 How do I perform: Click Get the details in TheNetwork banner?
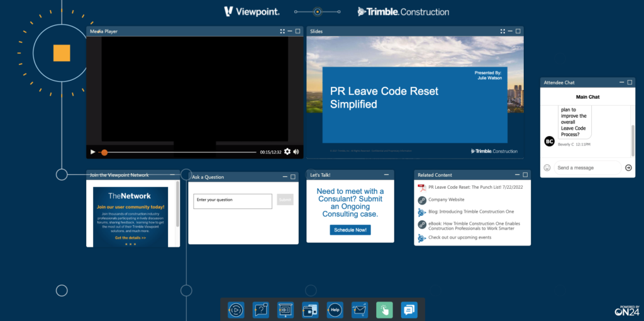pos(130,237)
